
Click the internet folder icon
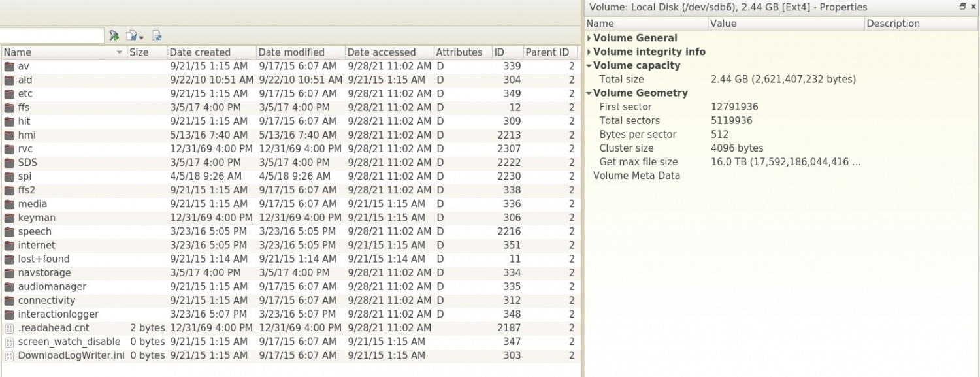pyautogui.click(x=9, y=245)
